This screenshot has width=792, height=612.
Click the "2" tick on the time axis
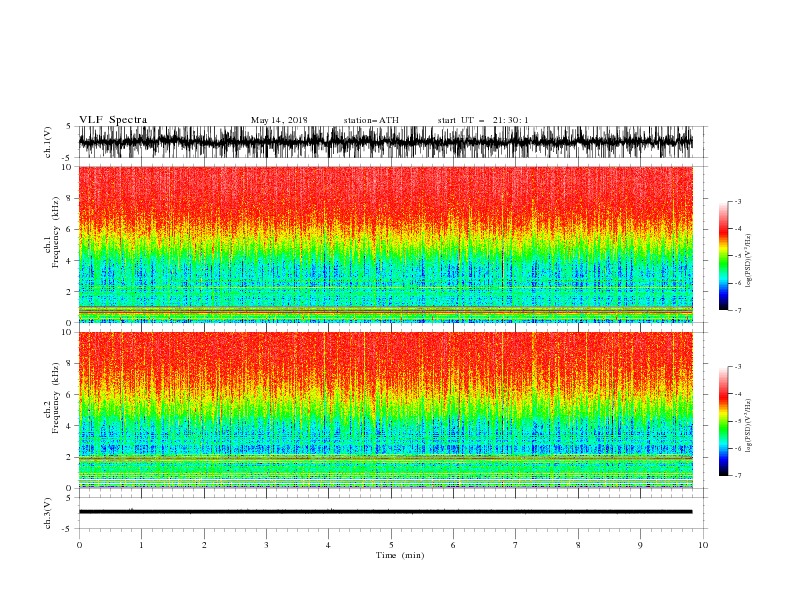(x=204, y=545)
